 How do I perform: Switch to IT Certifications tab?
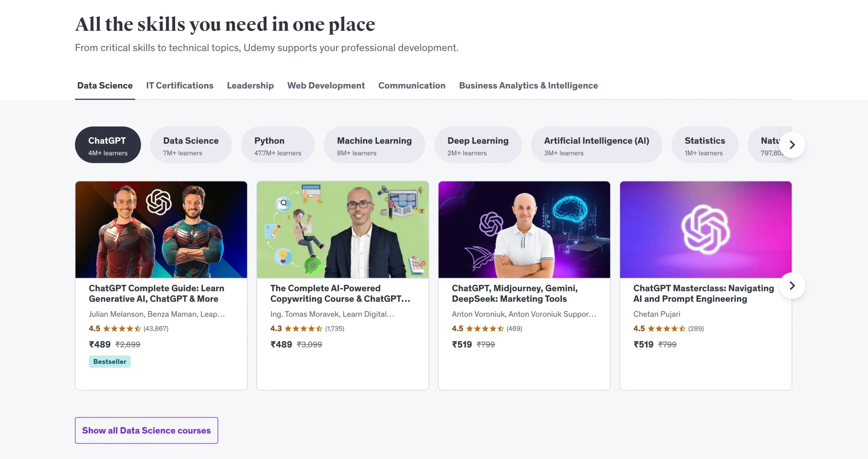pos(180,86)
